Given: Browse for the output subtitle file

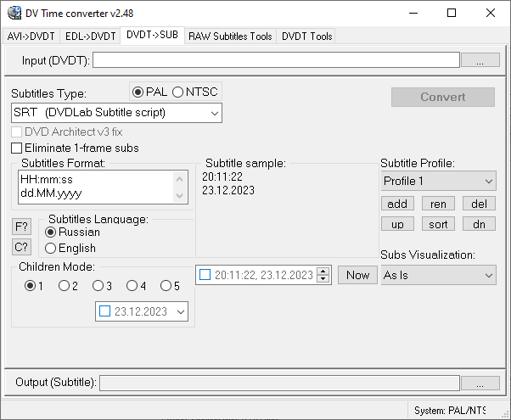Looking at the screenshot, I should click(480, 383).
